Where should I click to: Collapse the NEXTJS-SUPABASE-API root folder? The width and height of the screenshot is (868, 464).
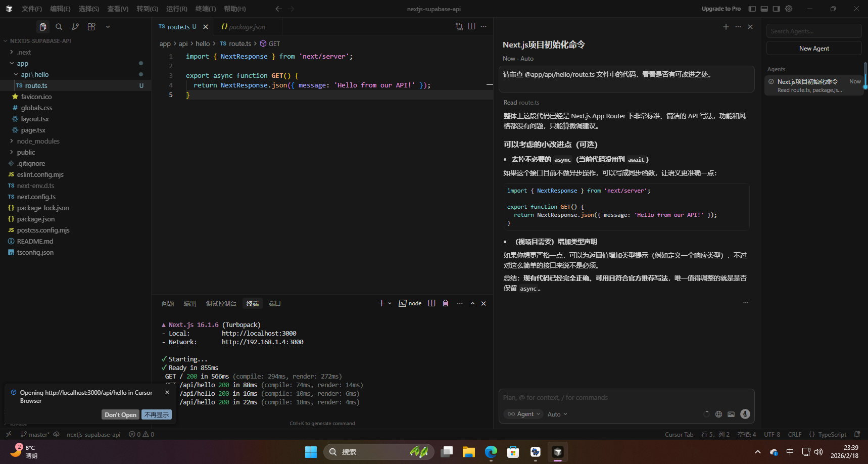(x=40, y=41)
